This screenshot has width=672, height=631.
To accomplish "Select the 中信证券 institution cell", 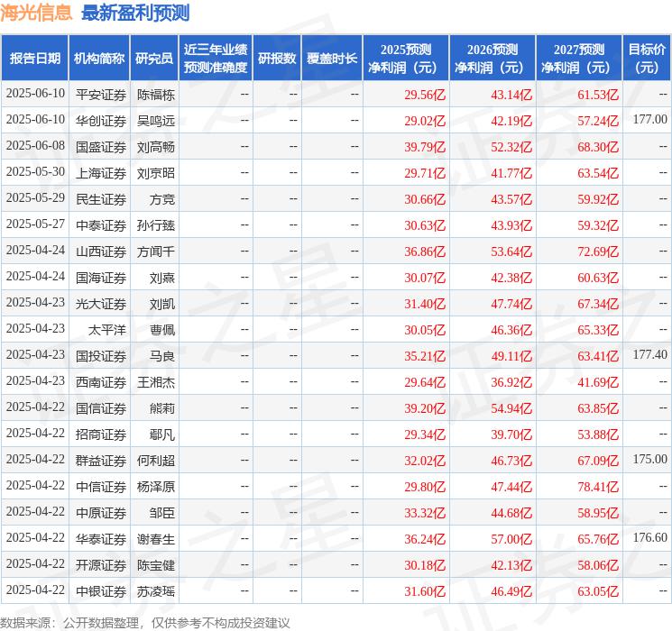I will [x=101, y=487].
